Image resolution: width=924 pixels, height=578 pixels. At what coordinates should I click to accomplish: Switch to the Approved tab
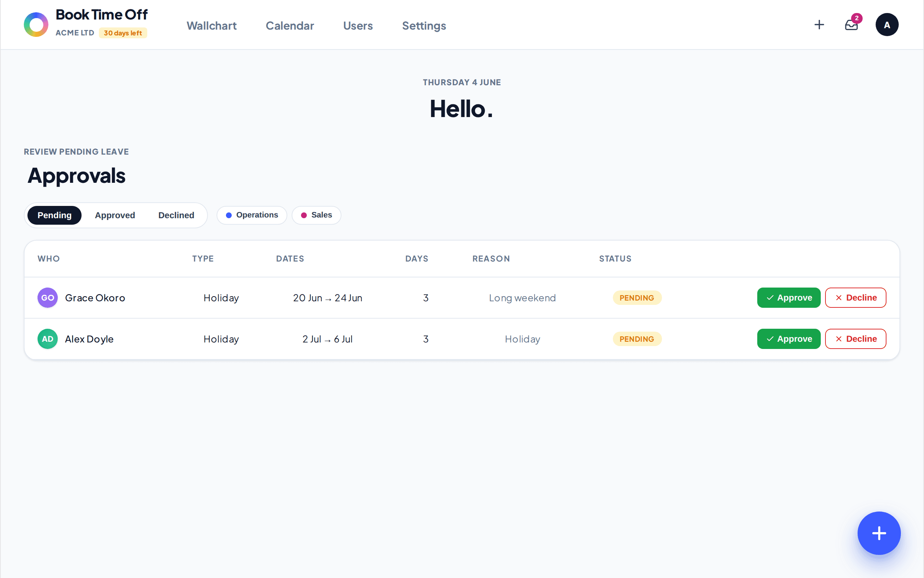pyautogui.click(x=115, y=215)
